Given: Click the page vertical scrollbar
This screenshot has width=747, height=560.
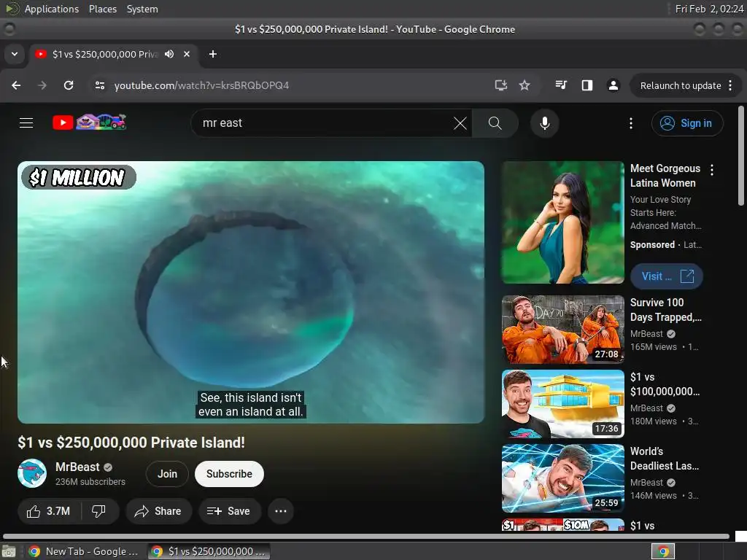Looking at the screenshot, I should (741, 156).
